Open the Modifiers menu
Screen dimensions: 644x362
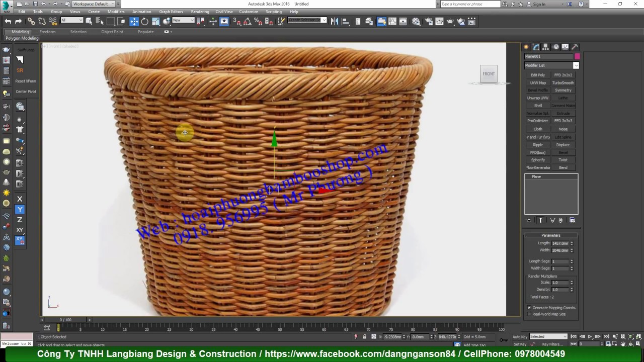116,12
